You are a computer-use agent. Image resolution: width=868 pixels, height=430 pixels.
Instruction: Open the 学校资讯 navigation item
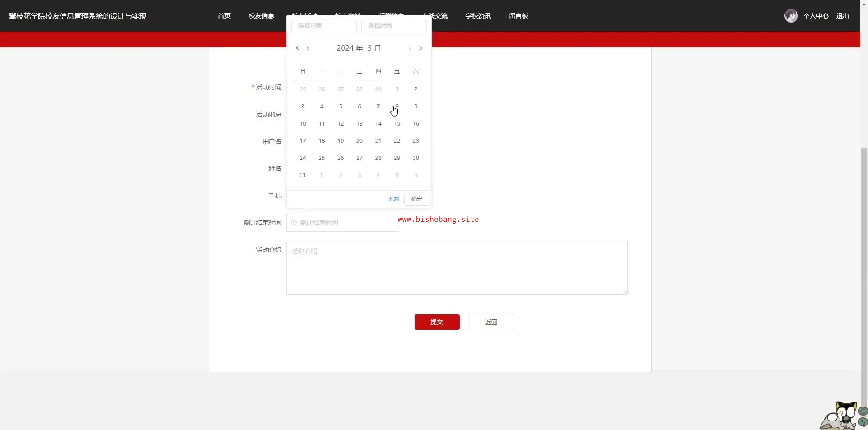[x=478, y=16]
